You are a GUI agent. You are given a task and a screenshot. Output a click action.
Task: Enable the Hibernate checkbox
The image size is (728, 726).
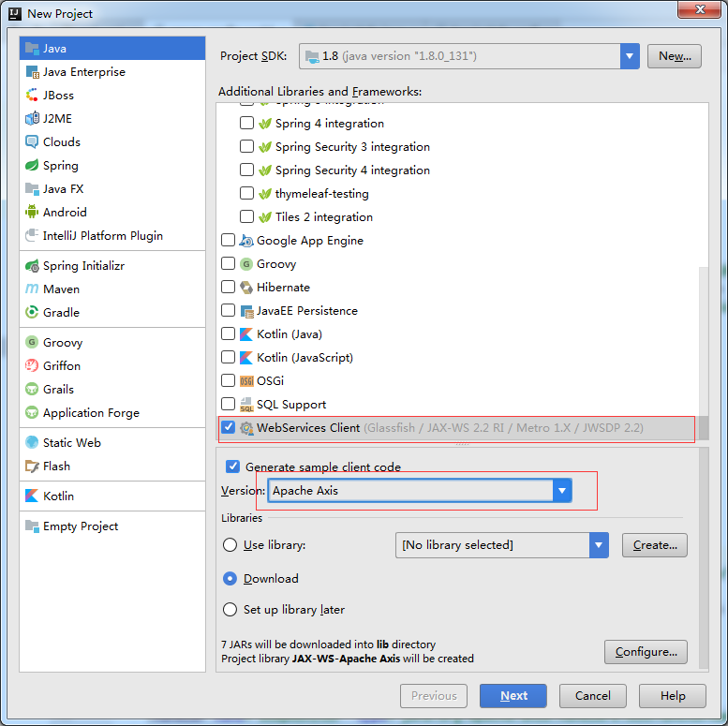(x=228, y=287)
